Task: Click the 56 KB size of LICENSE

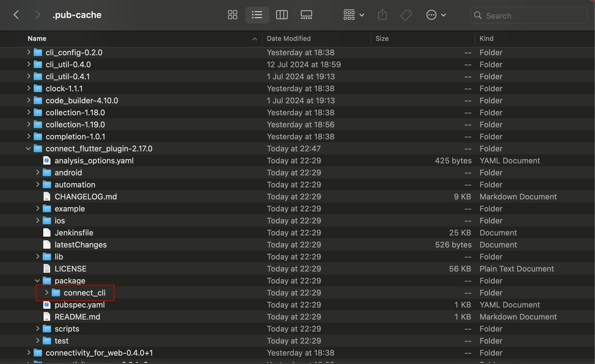Action: [x=460, y=268]
